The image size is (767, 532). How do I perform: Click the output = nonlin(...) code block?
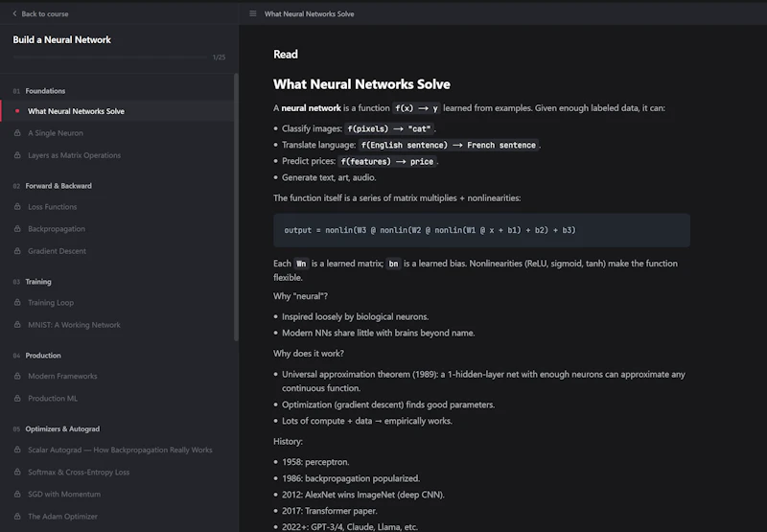point(482,230)
